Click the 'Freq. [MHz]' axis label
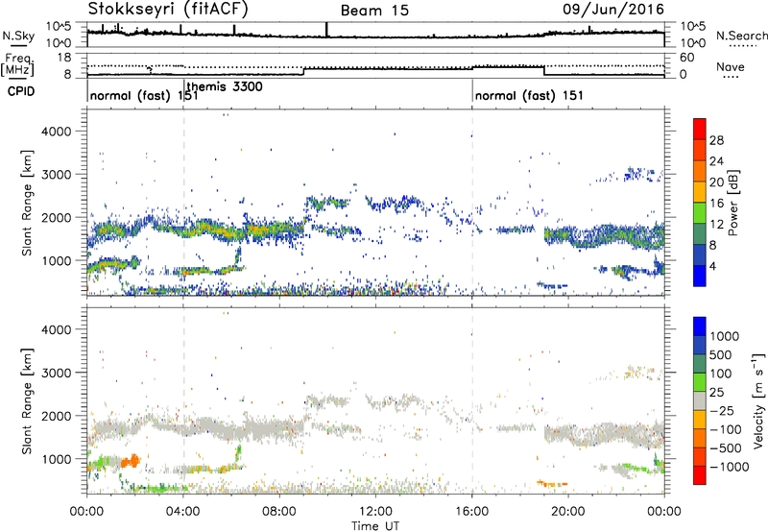 coord(17,64)
